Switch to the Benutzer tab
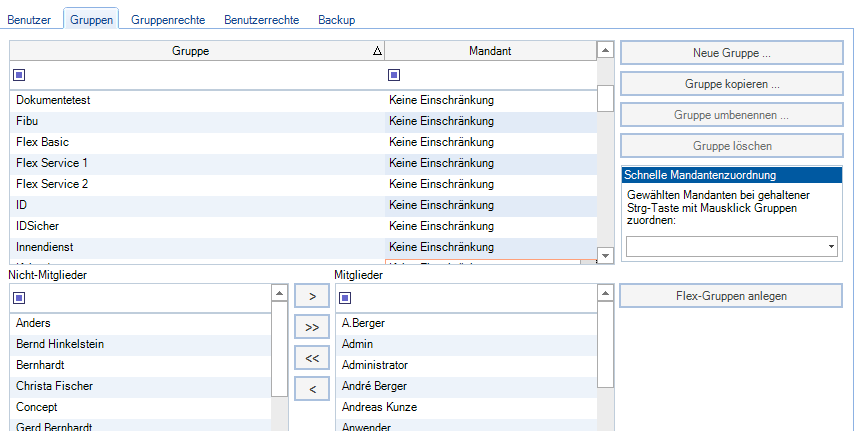 [30, 20]
